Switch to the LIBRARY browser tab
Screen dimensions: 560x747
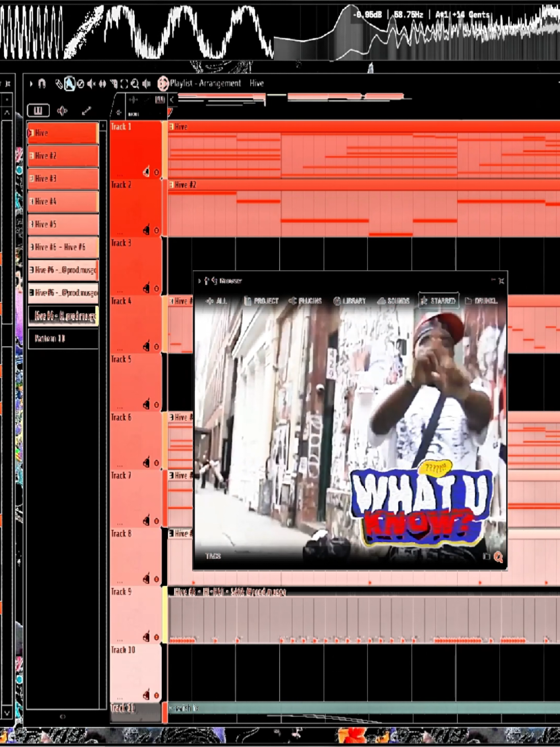coord(349,301)
